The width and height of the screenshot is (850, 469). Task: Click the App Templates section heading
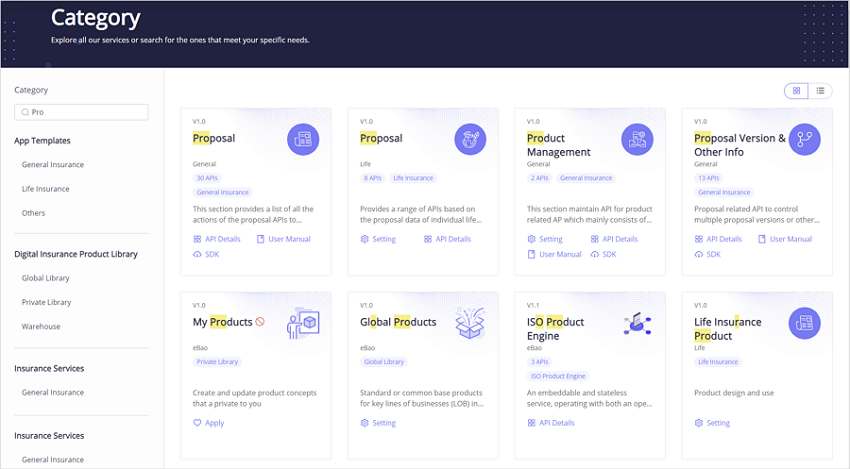coord(42,140)
